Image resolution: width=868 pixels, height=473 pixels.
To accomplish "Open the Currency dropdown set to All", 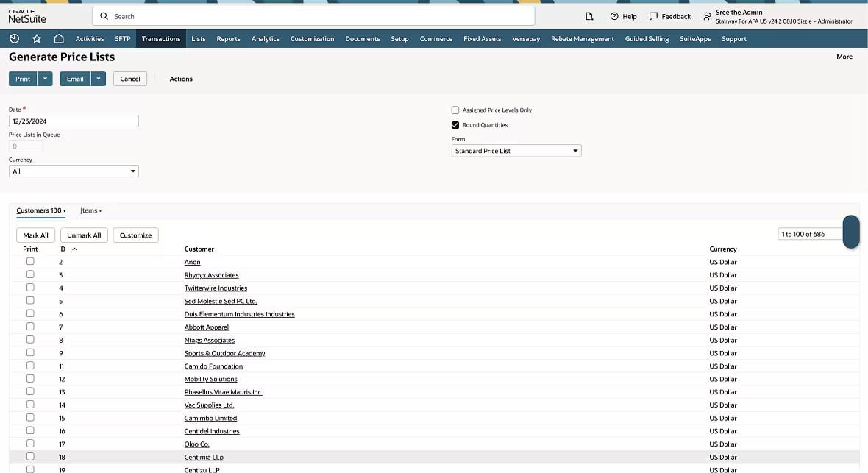I will click(74, 171).
